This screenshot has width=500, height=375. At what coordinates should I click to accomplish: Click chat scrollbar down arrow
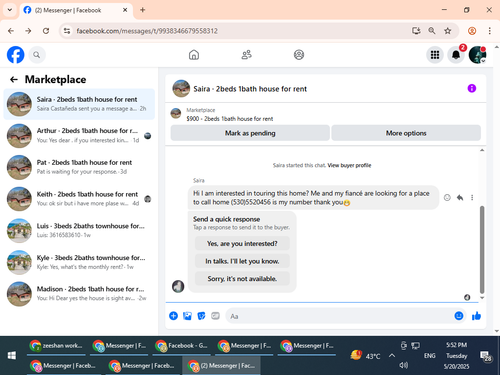click(482, 298)
